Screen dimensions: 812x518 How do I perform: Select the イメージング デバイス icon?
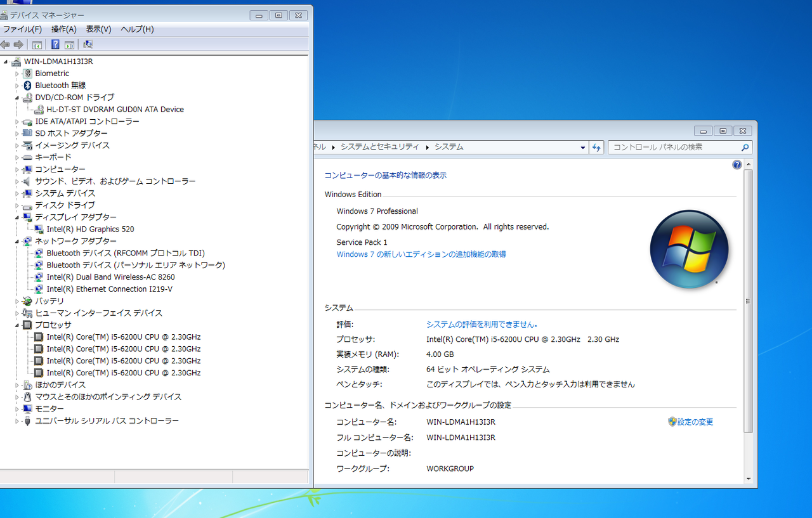[x=27, y=145]
